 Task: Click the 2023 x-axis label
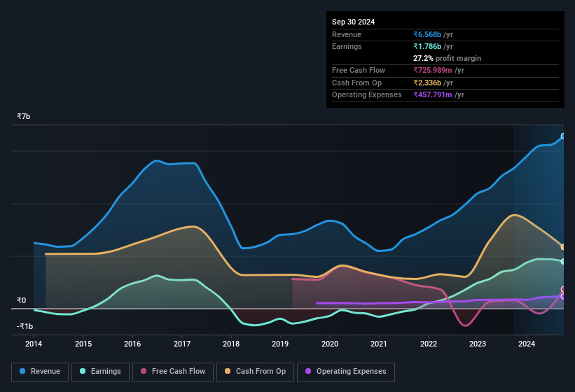point(478,344)
